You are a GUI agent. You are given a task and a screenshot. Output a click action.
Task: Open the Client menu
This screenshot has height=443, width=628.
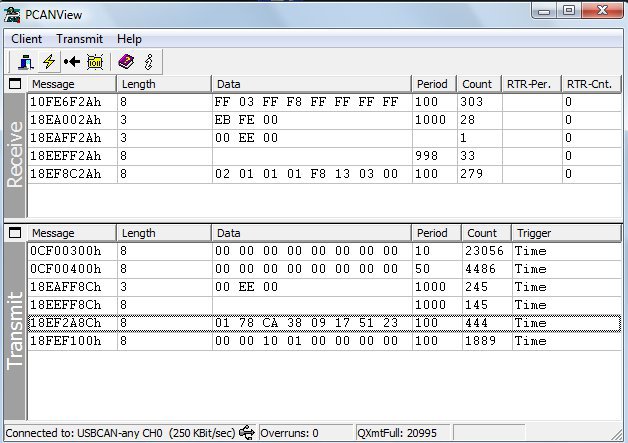(26, 39)
